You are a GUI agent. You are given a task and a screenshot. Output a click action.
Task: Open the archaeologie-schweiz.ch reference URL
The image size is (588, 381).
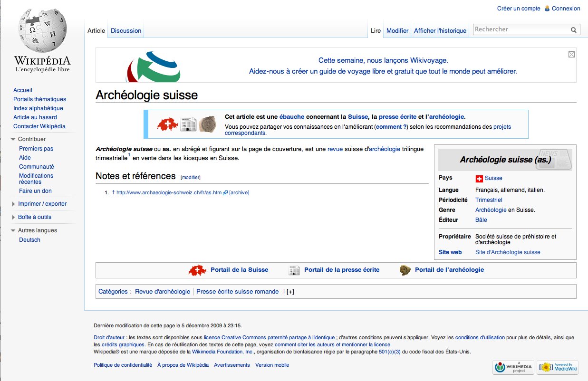pos(169,192)
